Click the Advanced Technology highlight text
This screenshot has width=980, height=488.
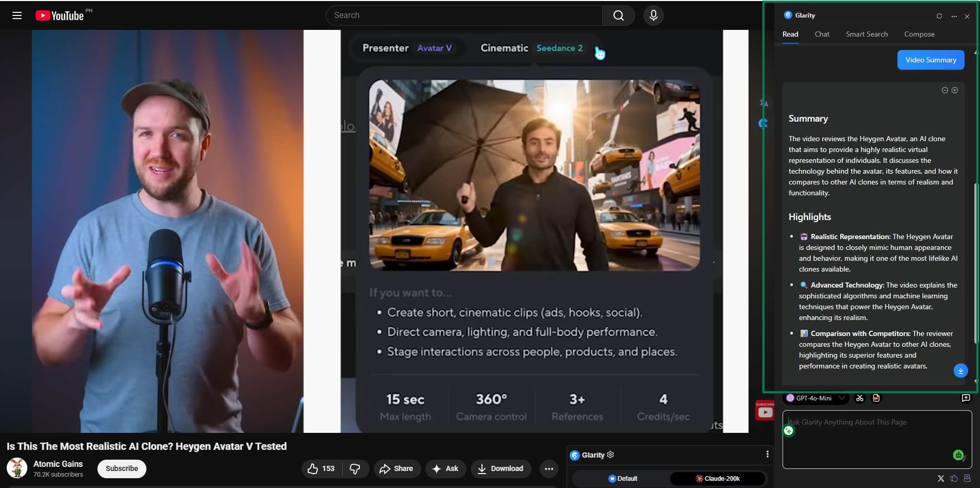pos(878,301)
